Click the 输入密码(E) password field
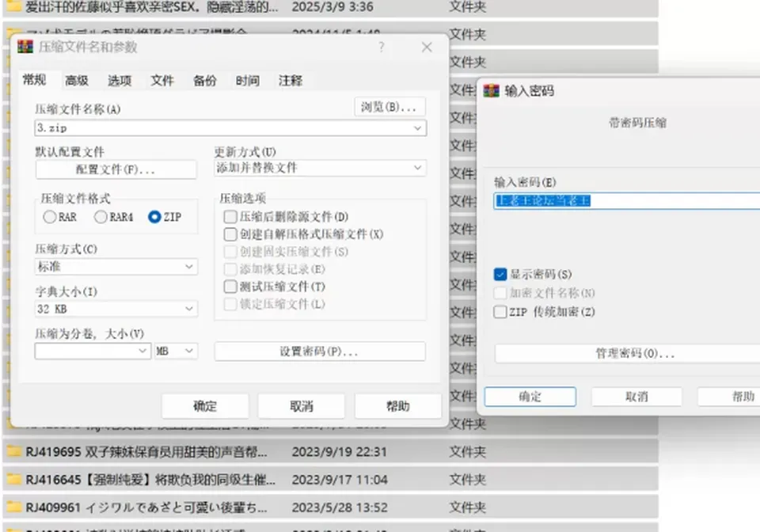 (x=627, y=201)
